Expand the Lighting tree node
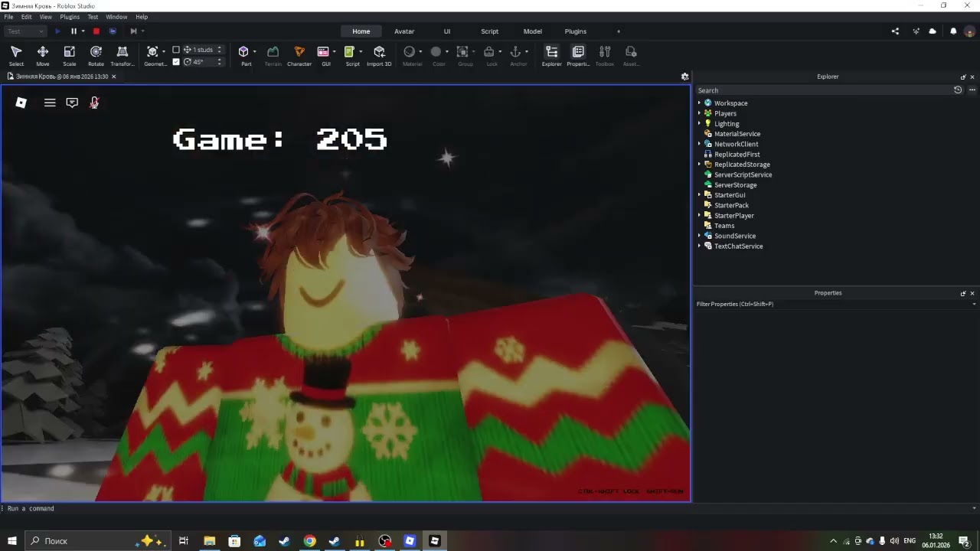Screen dimensions: 980x551 tap(699, 123)
